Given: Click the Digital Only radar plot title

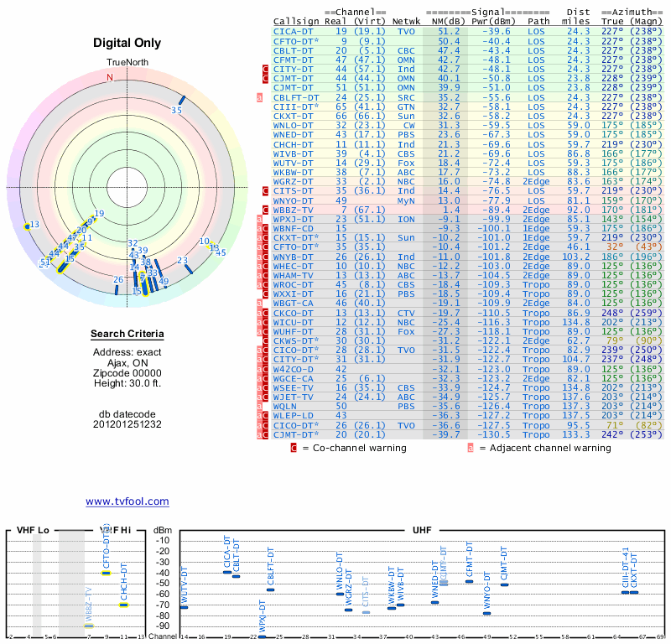Looking at the screenshot, I should click(127, 43).
